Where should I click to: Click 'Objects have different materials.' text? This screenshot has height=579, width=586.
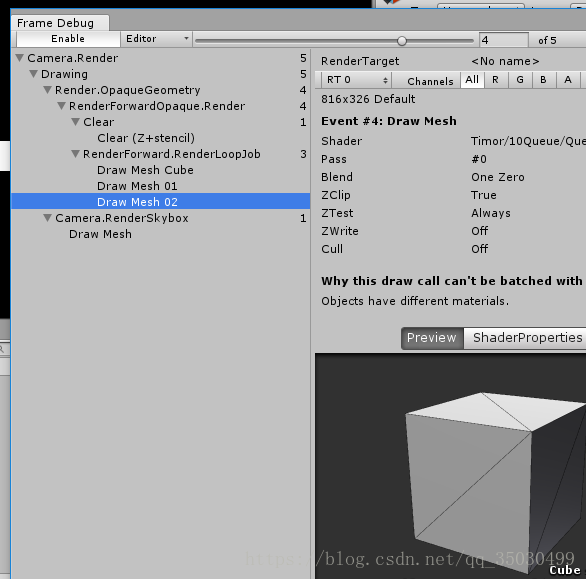(x=415, y=301)
